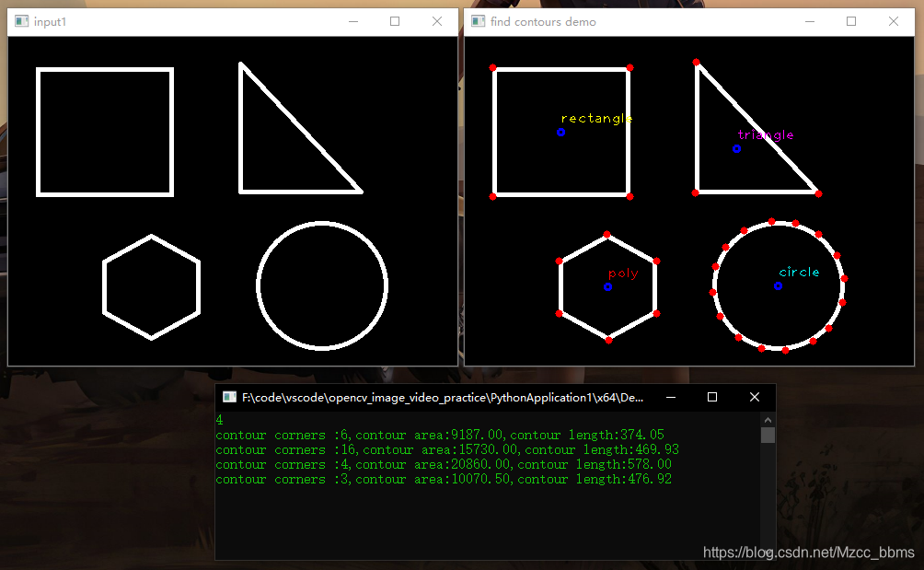Click the blue center marker of the triangle
This screenshot has width=924, height=570.
point(736,149)
